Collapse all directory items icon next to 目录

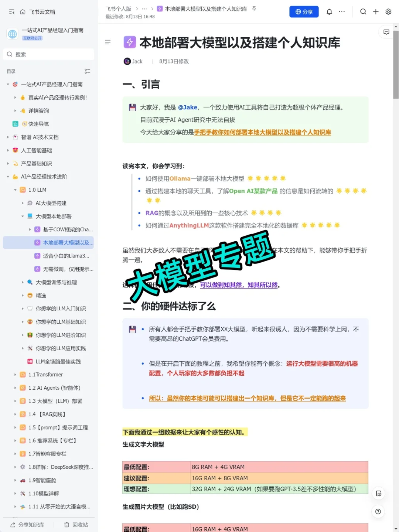87,71
